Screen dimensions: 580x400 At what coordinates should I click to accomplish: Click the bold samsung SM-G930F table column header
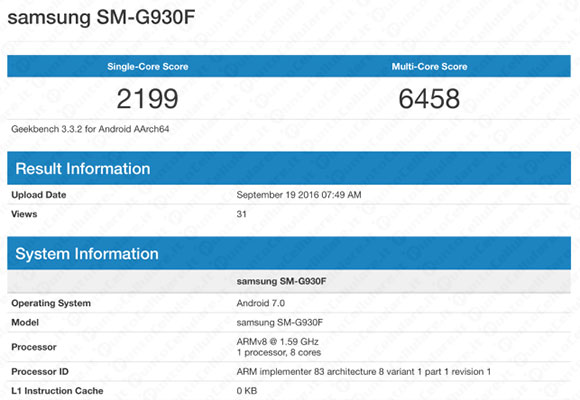coord(281,281)
